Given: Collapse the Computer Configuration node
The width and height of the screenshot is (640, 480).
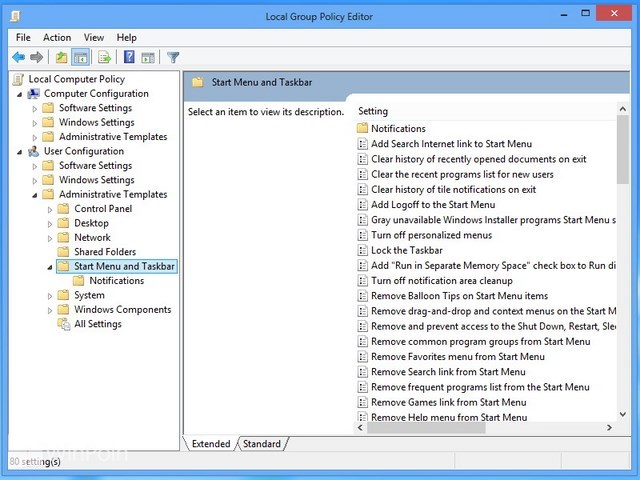Looking at the screenshot, I should point(20,94).
